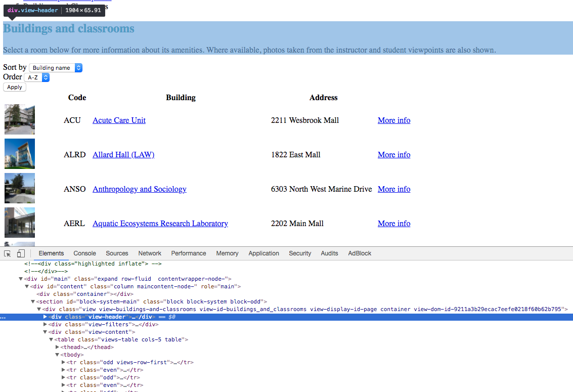Viewport: 573px width, 392px height.
Task: Click the 2211 Wesbrook Mall address
Action: tap(305, 120)
